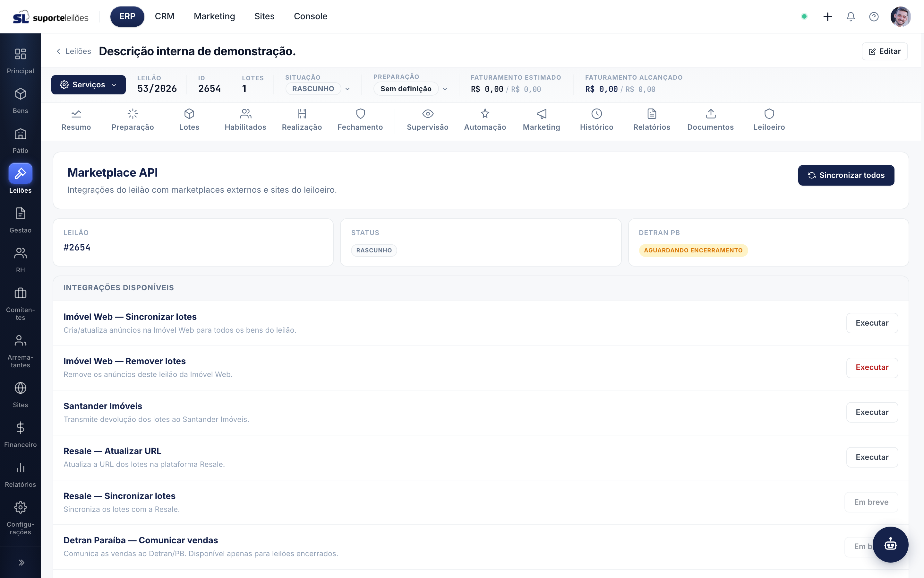Open the Bens cube icon in sidebar
Viewport: 924px width, 578px height.
point(20,94)
